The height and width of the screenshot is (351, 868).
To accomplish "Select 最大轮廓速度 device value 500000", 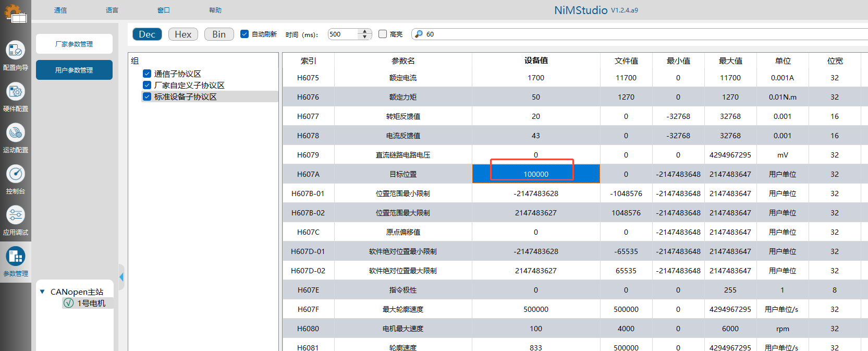I will click(536, 309).
